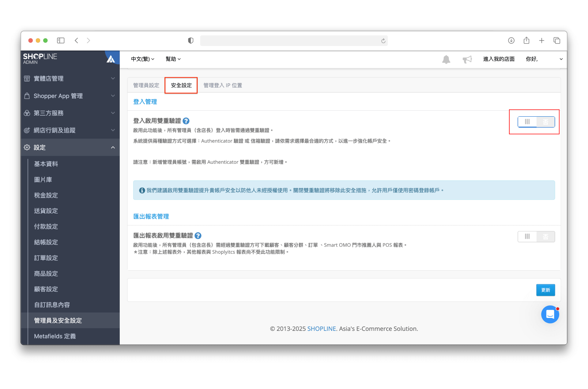The image size is (588, 389).
Task: Switch to the 管理員設定 tab
Action: click(x=146, y=85)
